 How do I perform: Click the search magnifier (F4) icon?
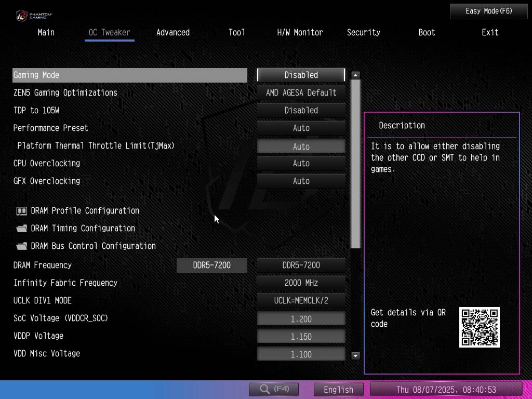pyautogui.click(x=273, y=389)
